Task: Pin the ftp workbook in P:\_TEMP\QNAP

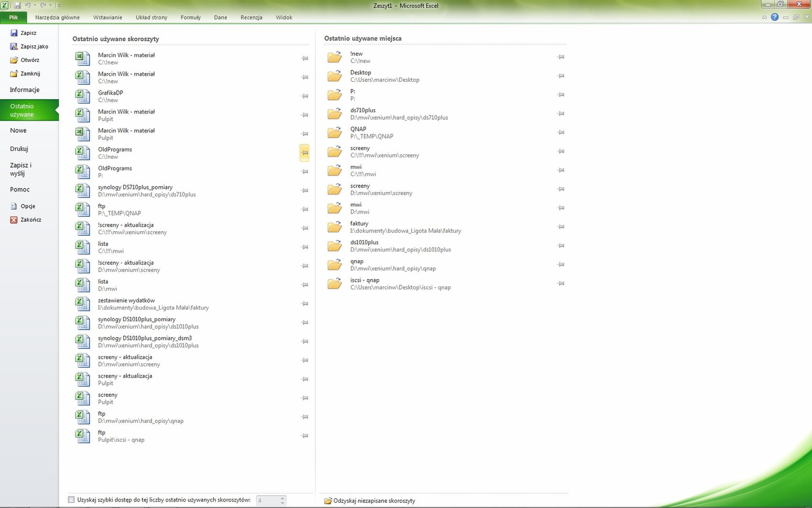Action: [x=304, y=209]
